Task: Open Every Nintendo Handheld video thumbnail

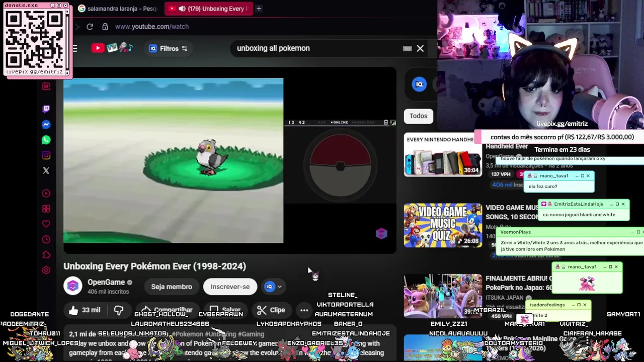Action: tap(443, 154)
